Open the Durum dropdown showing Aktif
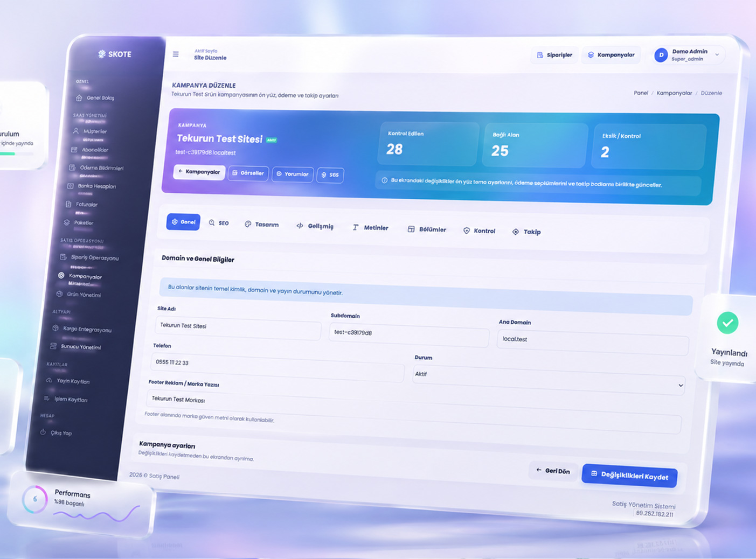The image size is (756, 559). (549, 379)
